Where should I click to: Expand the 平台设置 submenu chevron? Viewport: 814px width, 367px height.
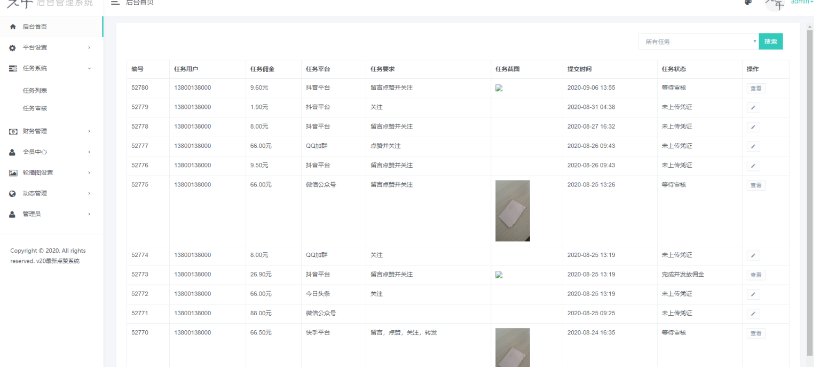[89, 48]
